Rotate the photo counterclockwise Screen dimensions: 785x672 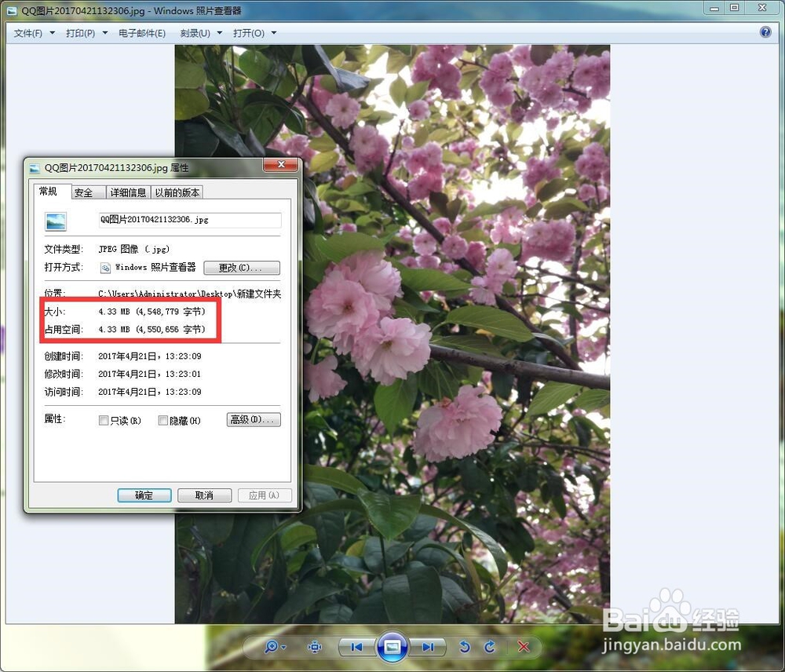point(465,647)
